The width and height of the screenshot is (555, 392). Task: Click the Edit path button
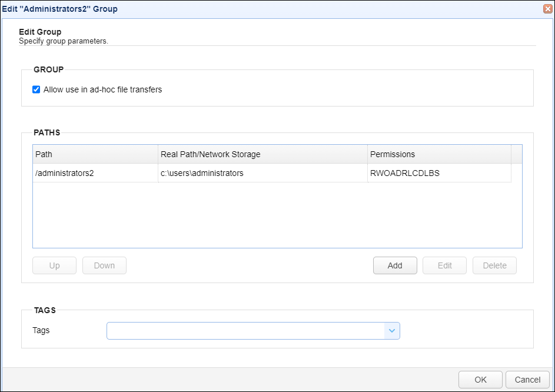tap(444, 265)
